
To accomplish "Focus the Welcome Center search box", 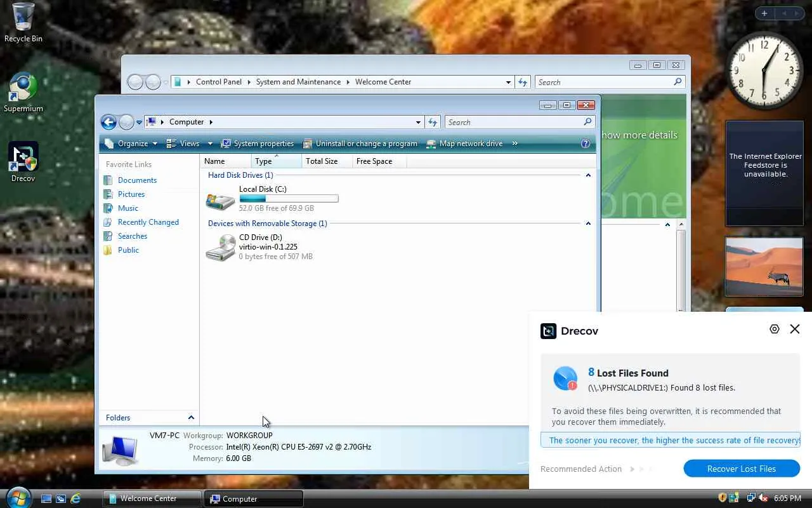I will pyautogui.click(x=610, y=82).
